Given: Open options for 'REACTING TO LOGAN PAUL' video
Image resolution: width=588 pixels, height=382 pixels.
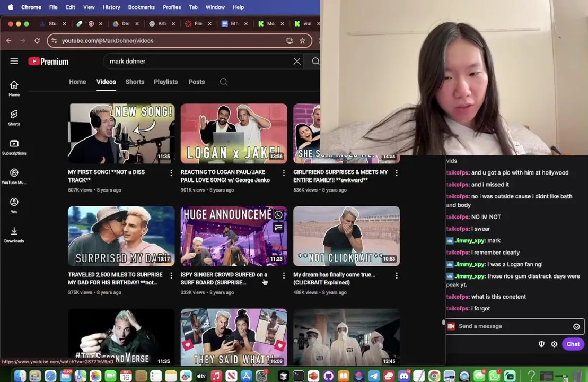Looking at the screenshot, I should (x=284, y=173).
